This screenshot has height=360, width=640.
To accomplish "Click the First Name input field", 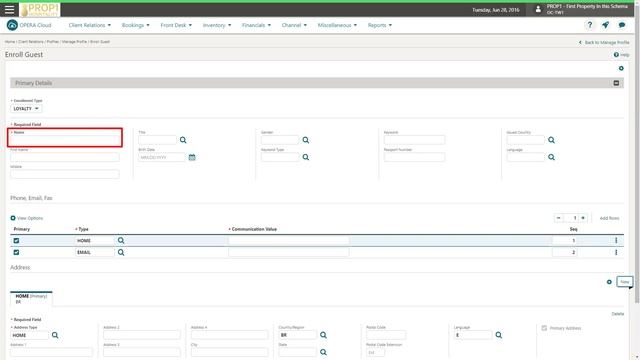I will click(x=65, y=157).
